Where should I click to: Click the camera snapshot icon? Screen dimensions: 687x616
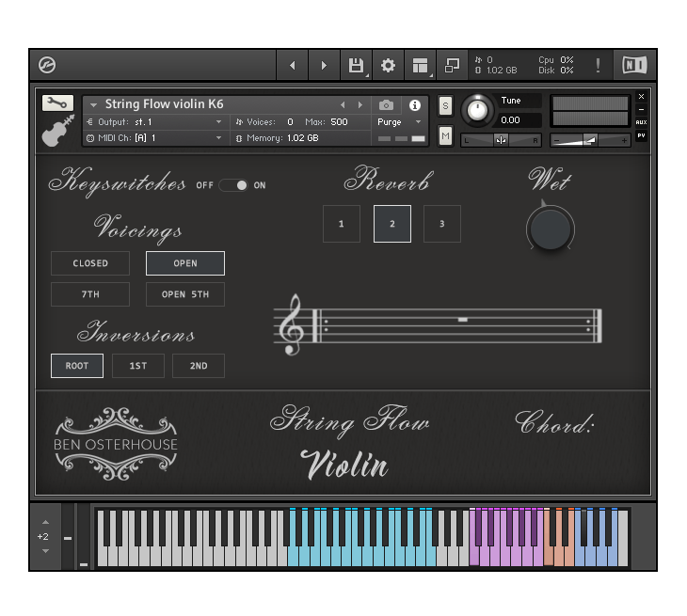[x=386, y=105]
